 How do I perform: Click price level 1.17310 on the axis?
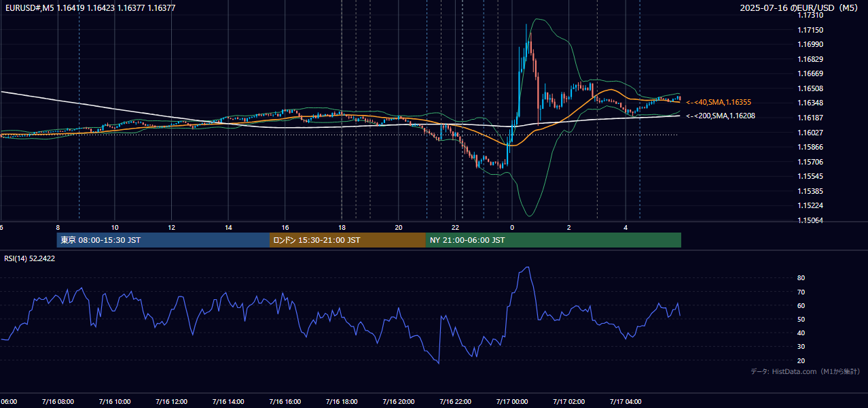(811, 15)
